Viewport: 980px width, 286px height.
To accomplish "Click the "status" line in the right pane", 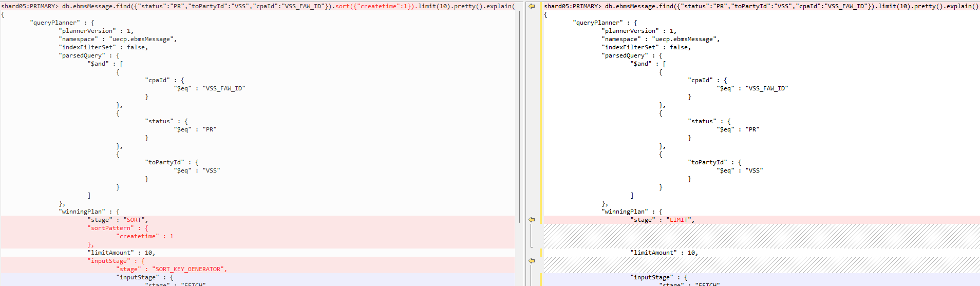I will pyautogui.click(x=709, y=121).
